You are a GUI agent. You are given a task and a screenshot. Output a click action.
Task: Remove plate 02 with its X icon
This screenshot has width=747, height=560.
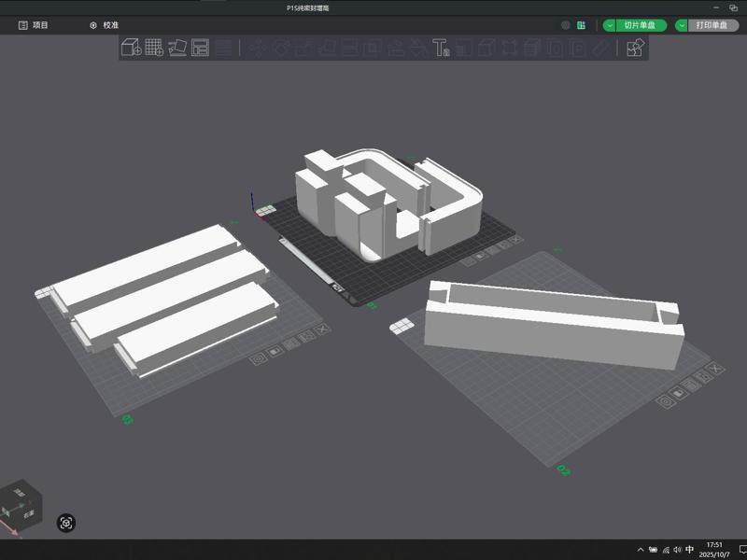715,368
